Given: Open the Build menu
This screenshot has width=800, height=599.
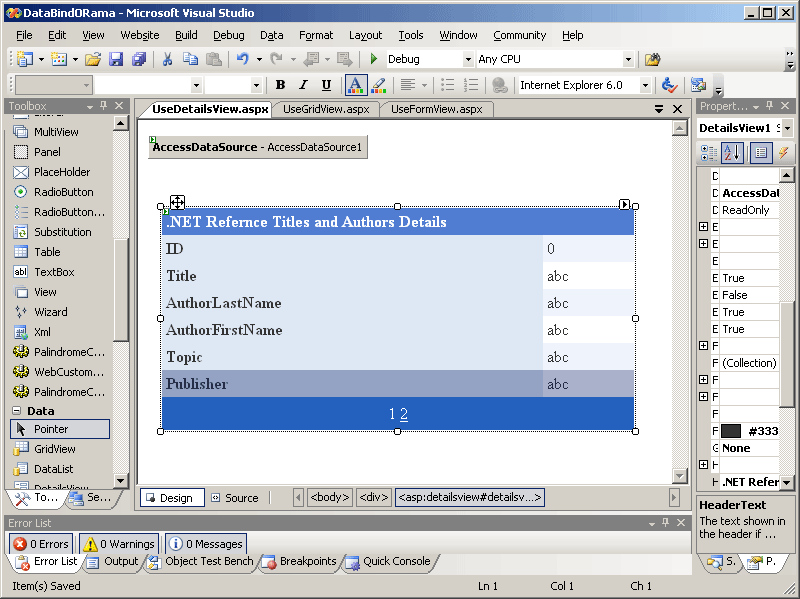Looking at the screenshot, I should coord(186,35).
